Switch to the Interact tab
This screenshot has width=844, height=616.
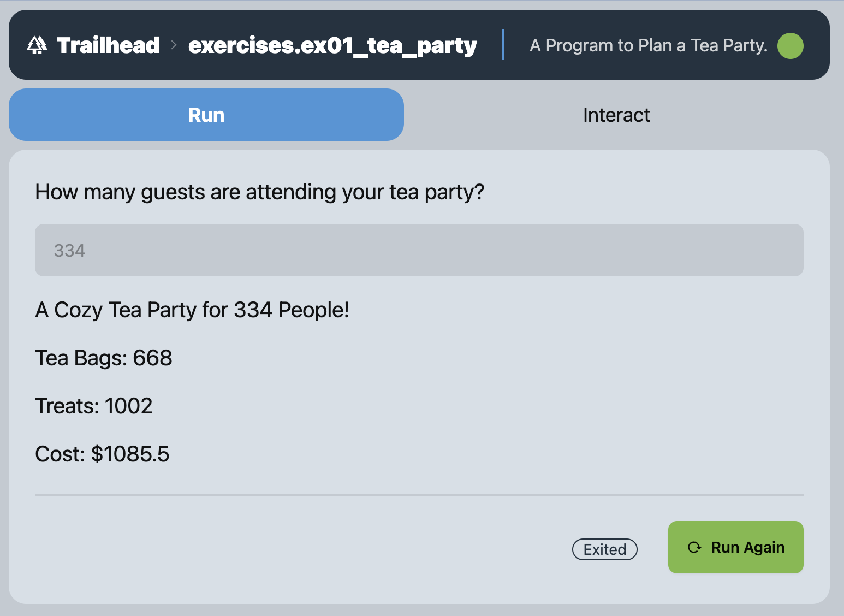616,115
